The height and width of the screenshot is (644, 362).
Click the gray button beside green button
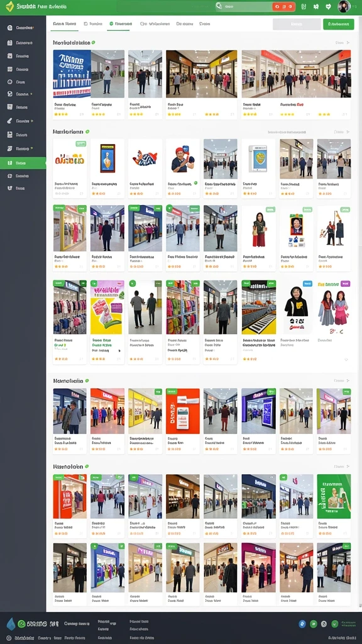click(x=297, y=25)
